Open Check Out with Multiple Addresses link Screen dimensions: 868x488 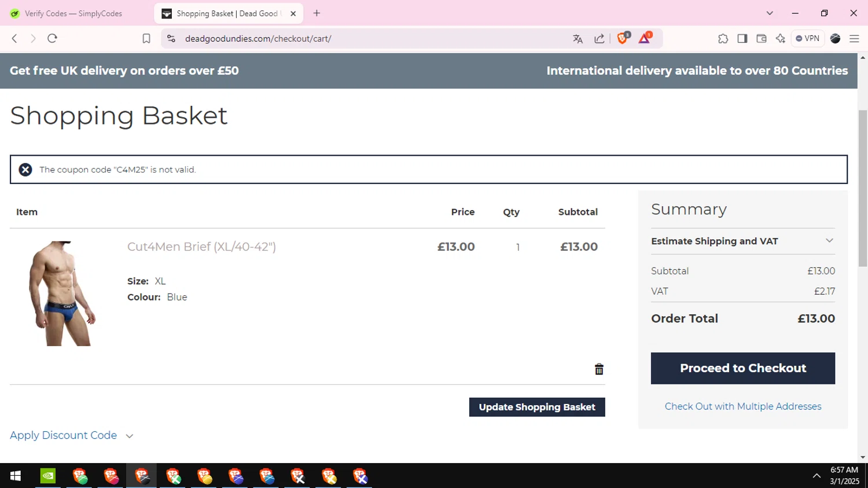(743, 406)
